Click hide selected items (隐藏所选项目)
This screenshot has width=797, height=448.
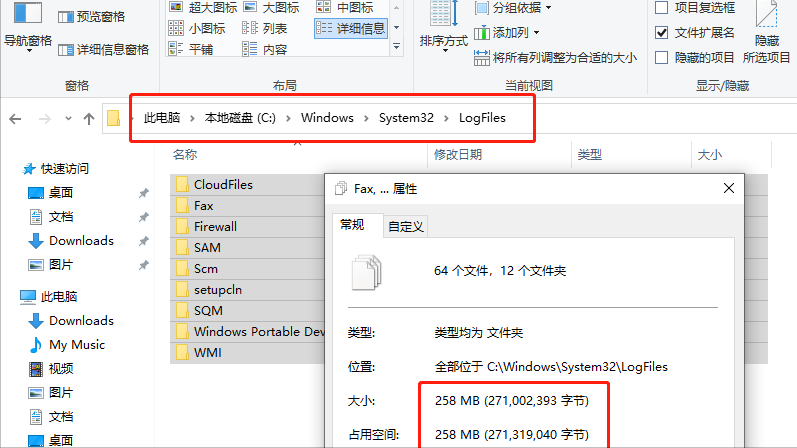click(767, 33)
